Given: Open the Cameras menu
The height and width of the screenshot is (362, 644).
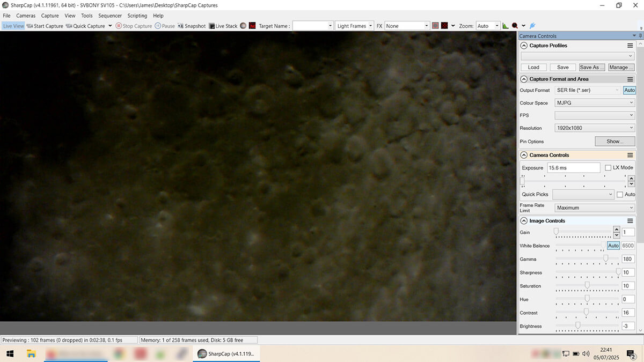Looking at the screenshot, I should coord(26,16).
